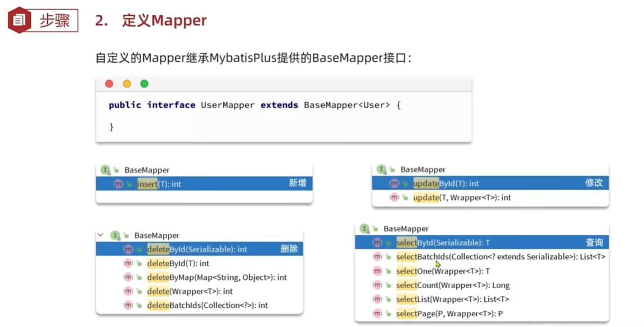
Task: Select selectPage(P, Wrapper<T>): P row
Action: [482, 313]
